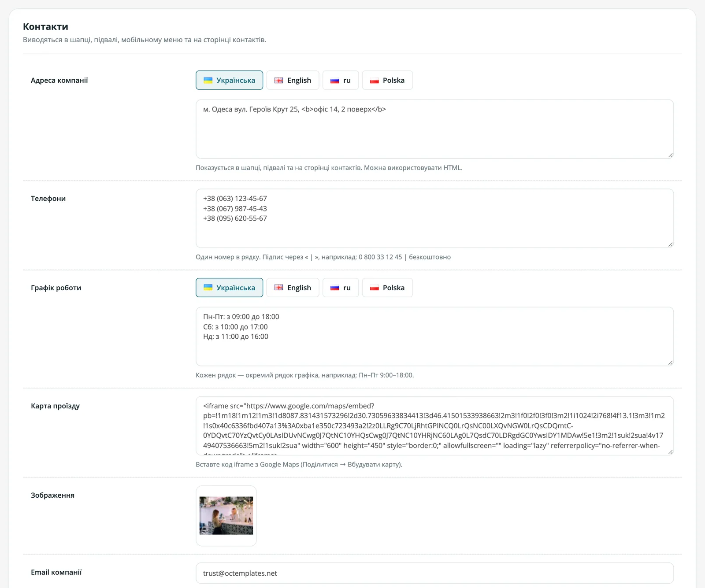The height and width of the screenshot is (588, 705).
Task: Click the UK flag icon in schedule tabs
Action: tap(279, 288)
